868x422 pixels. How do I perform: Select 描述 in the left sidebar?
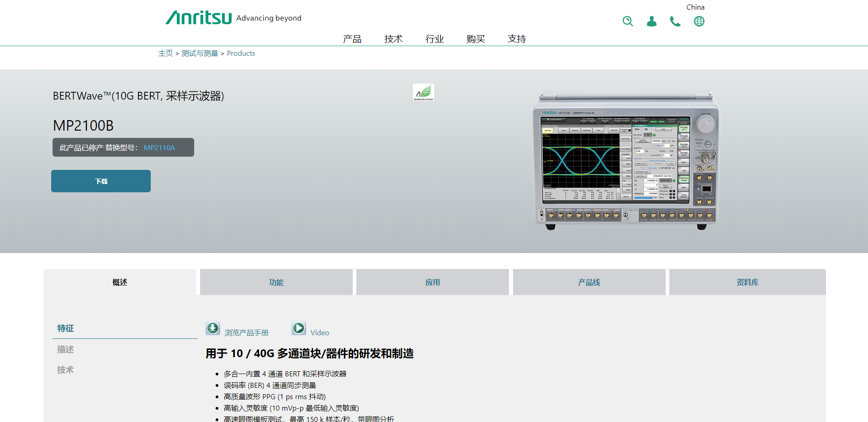click(65, 349)
